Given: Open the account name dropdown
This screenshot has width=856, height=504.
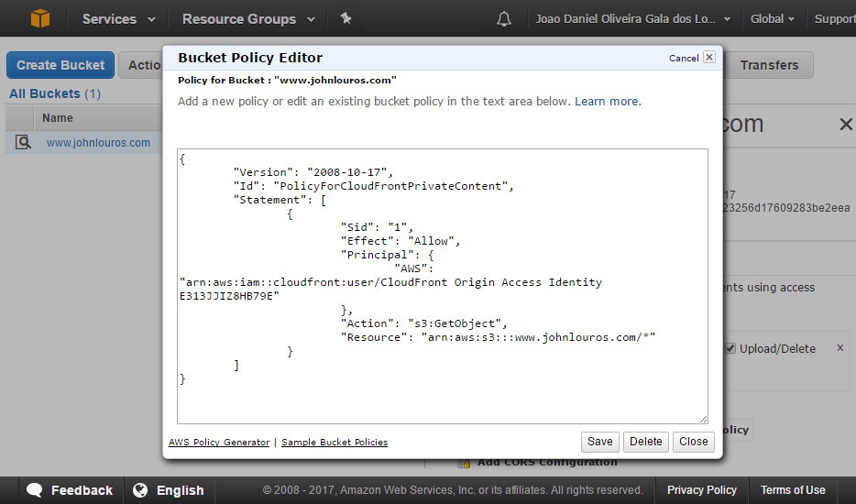Looking at the screenshot, I should [x=633, y=19].
